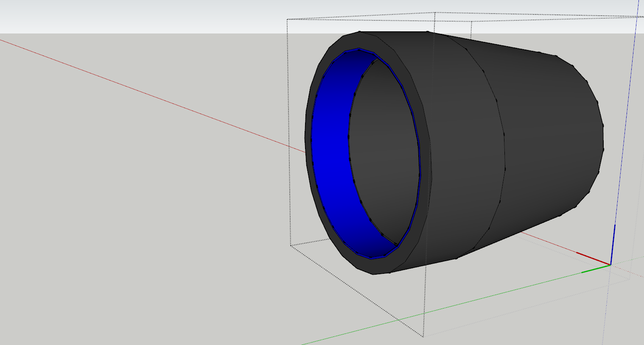Select the tapered rear section of the cylinder
Screen dimensions: 644x345
(552, 140)
